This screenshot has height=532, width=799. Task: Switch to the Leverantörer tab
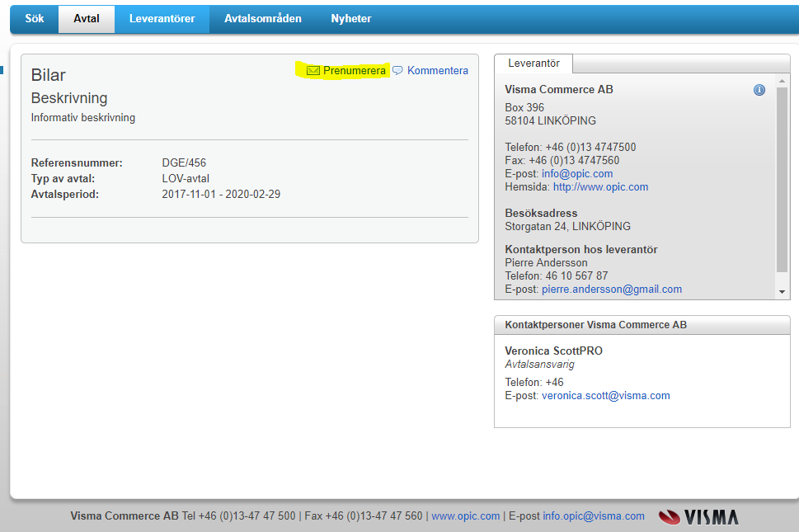point(162,19)
